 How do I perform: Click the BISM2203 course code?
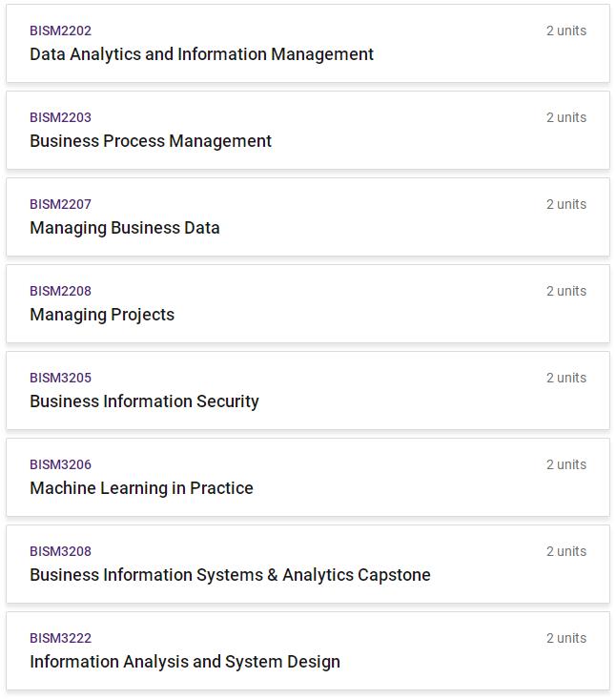coord(60,117)
